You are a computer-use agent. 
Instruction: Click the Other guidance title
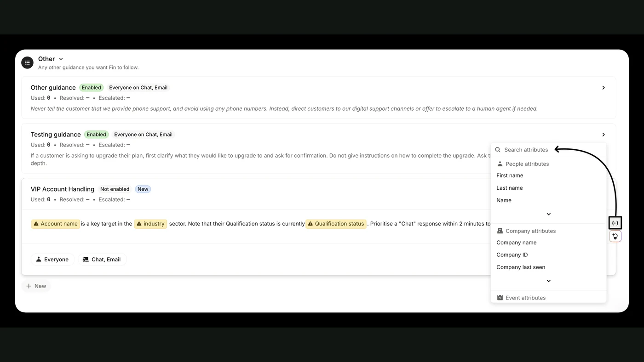coord(53,88)
